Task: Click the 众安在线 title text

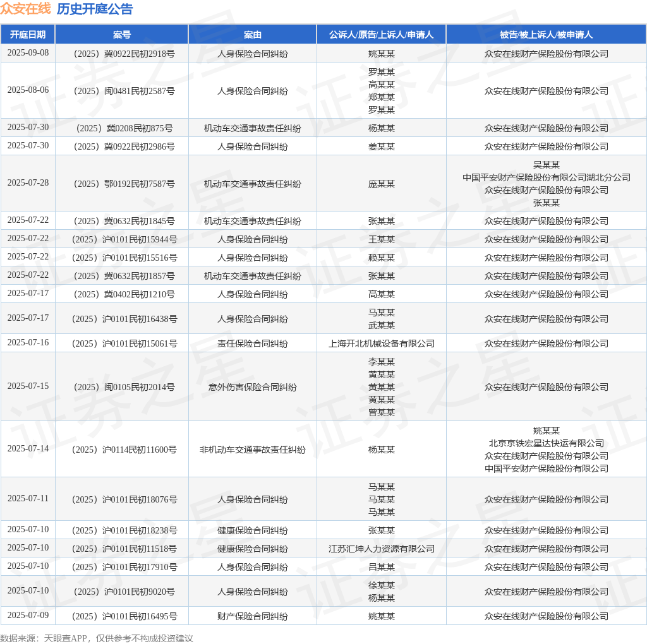Action: [x=25, y=9]
